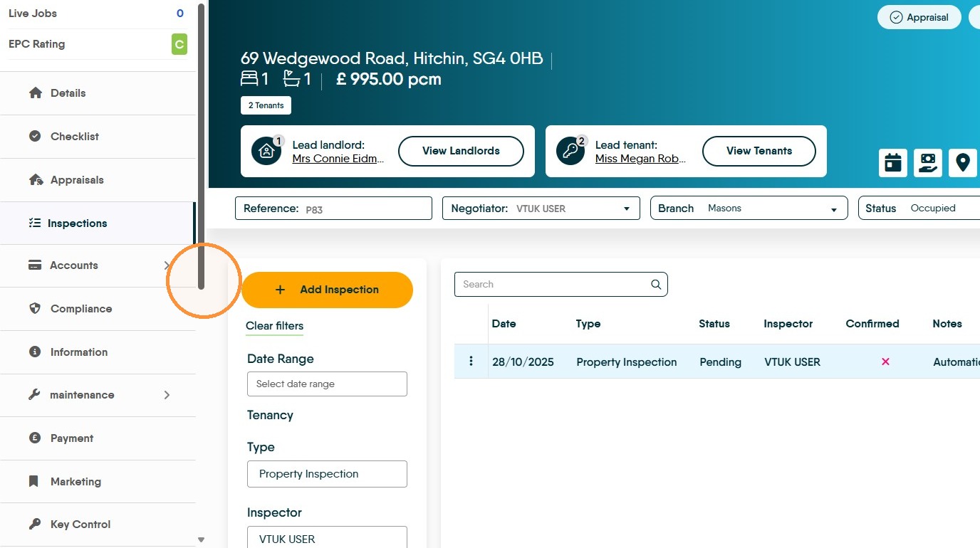The width and height of the screenshot is (980, 548).
Task: Click the View Tenants button
Action: pyautogui.click(x=759, y=151)
